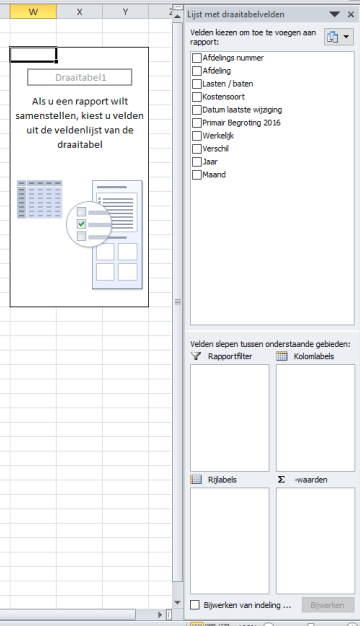Click the vertical scrollbar down arrow

point(178,603)
